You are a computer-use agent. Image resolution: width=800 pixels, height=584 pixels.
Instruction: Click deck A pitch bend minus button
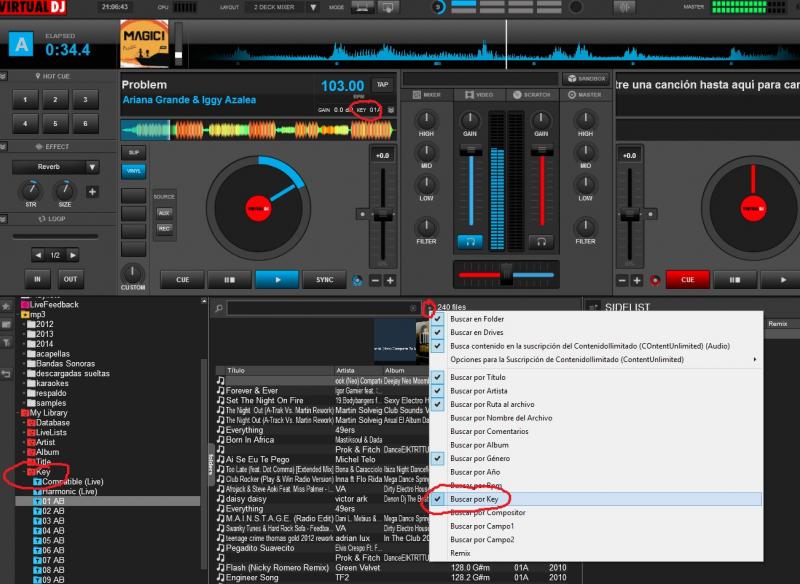click(375, 280)
